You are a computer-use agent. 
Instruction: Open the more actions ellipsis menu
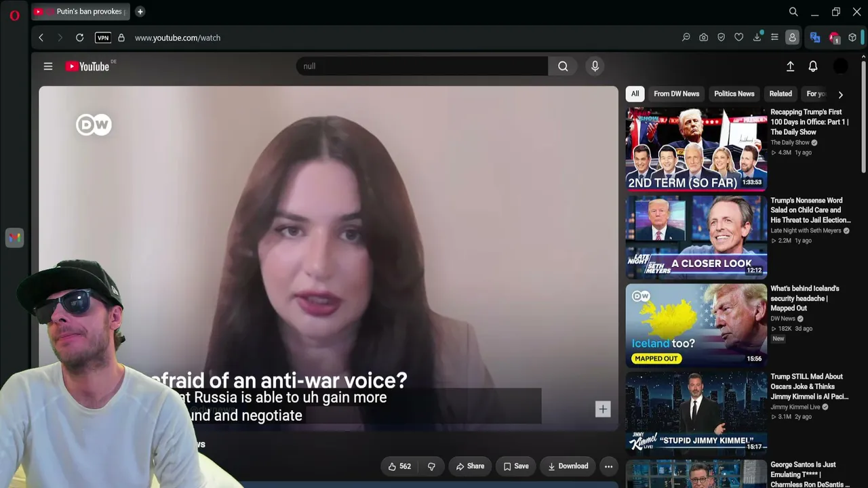click(x=608, y=466)
